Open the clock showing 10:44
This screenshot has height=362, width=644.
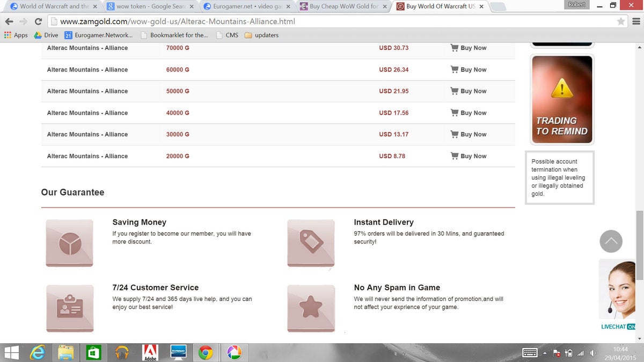(x=620, y=353)
